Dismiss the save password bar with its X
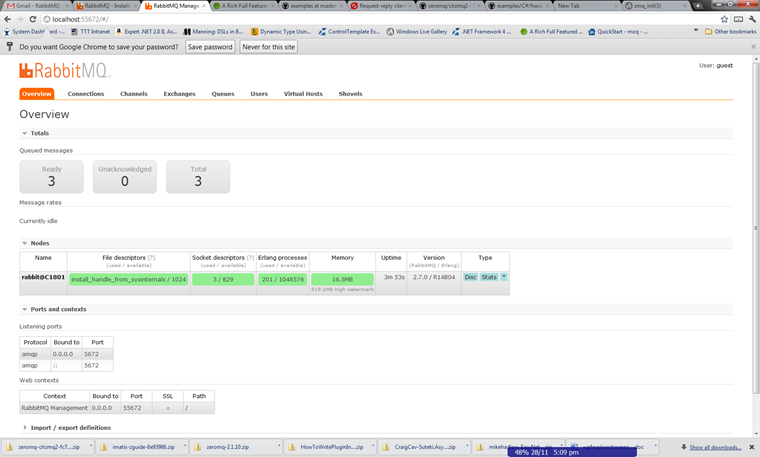760x457 pixels. pos(753,47)
